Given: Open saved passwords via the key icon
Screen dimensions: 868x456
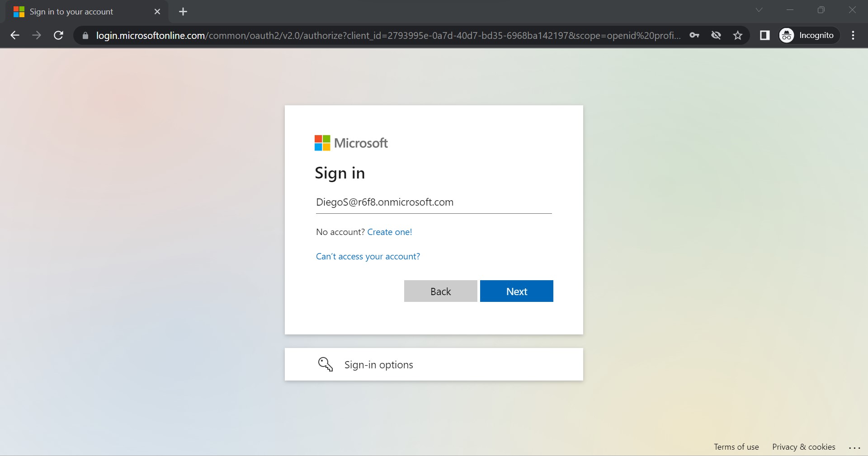Looking at the screenshot, I should pos(695,36).
